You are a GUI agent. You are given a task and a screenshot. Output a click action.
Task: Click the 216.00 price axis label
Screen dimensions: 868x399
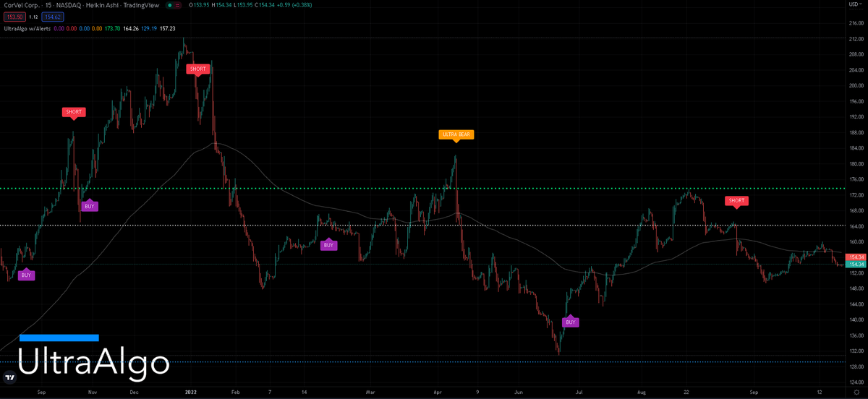coord(856,23)
